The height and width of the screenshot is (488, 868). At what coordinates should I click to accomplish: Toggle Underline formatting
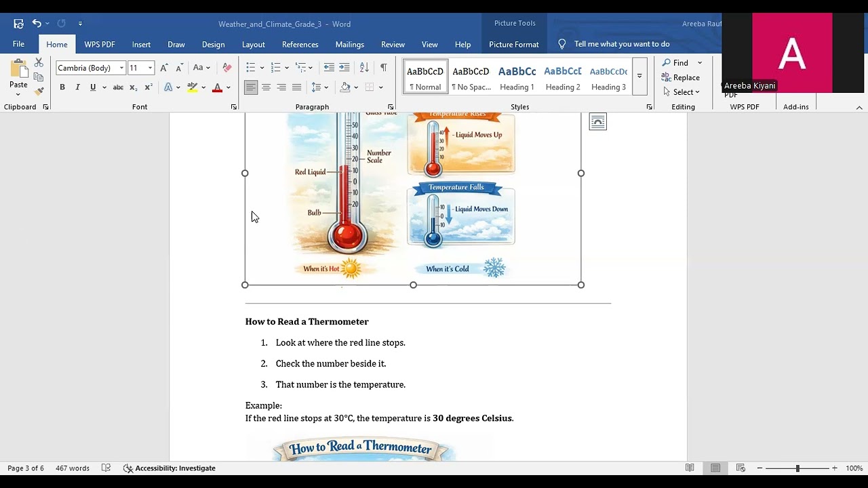click(x=93, y=87)
